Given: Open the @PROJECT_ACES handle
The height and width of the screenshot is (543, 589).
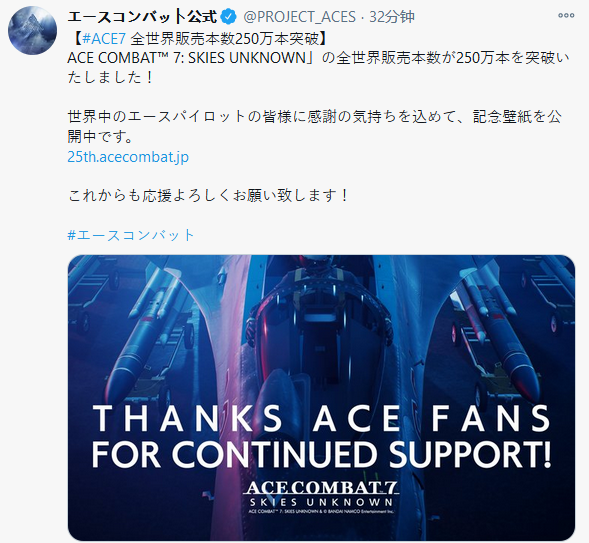Looking at the screenshot, I should (x=299, y=17).
